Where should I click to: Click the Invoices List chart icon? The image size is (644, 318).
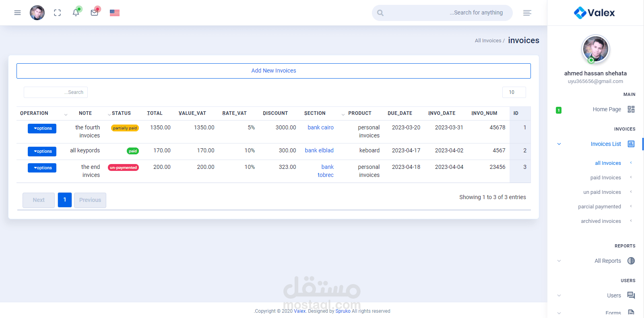[631, 144]
